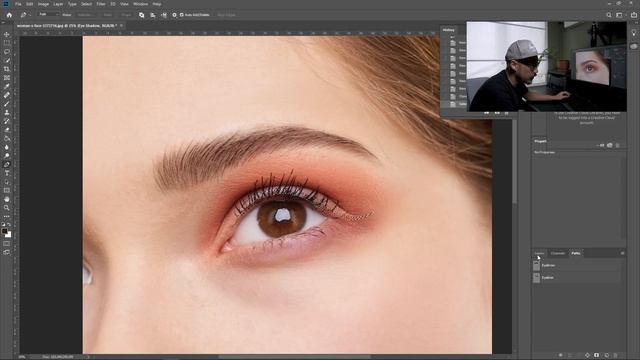The height and width of the screenshot is (360, 640).
Task: Click the add mask icon in Paths panel
Action: pos(596,355)
